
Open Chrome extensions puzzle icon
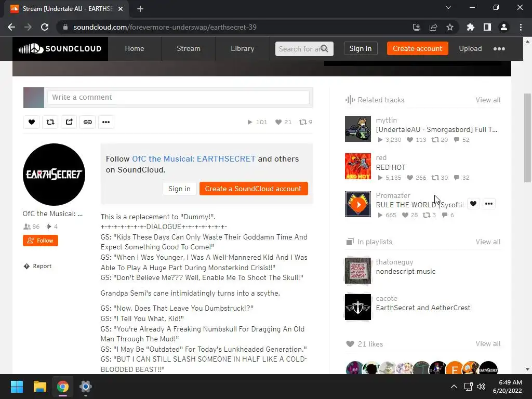(x=470, y=27)
